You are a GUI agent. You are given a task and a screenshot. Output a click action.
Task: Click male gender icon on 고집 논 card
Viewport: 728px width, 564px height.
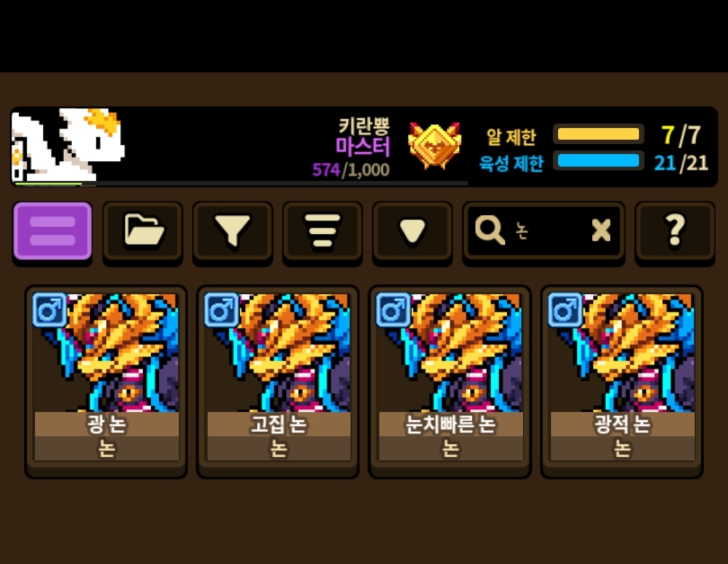pyautogui.click(x=222, y=309)
